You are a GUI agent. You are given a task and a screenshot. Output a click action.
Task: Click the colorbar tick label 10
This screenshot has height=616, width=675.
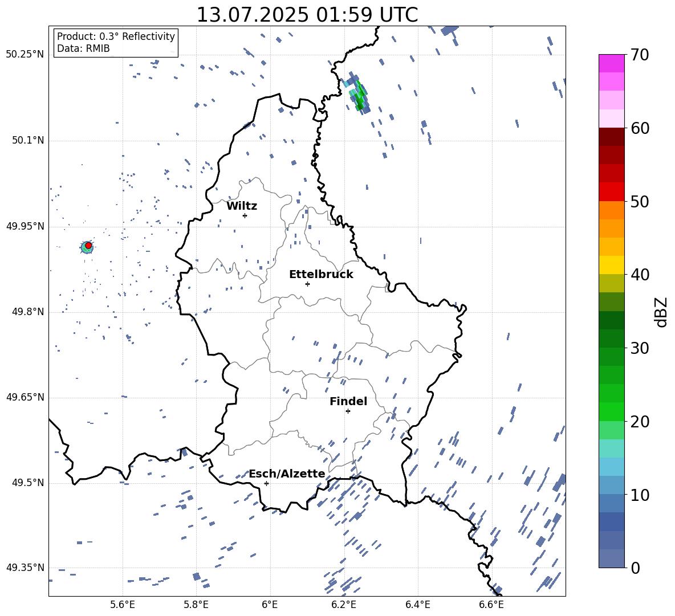[640, 495]
